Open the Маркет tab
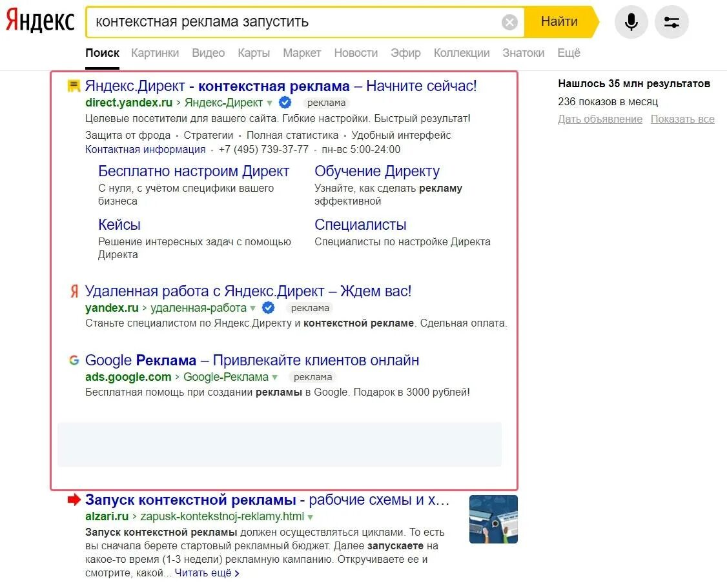Image resolution: width=727 pixels, height=588 pixels. pos(302,53)
